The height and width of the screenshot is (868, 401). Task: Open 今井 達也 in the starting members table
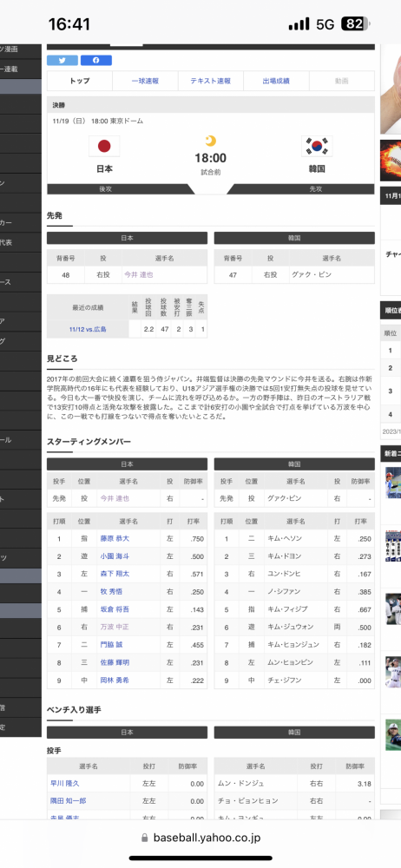click(x=115, y=498)
